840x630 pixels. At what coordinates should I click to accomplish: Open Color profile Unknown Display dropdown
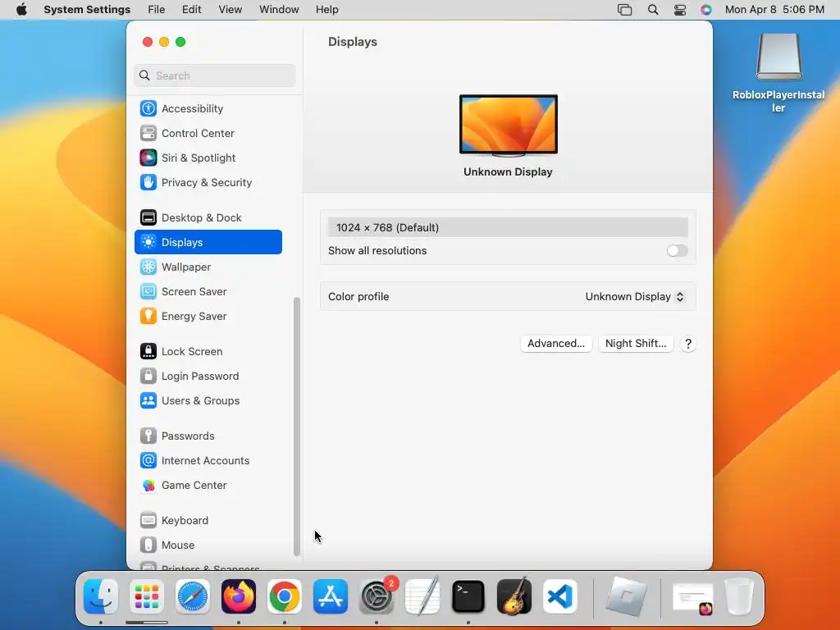[x=635, y=296]
